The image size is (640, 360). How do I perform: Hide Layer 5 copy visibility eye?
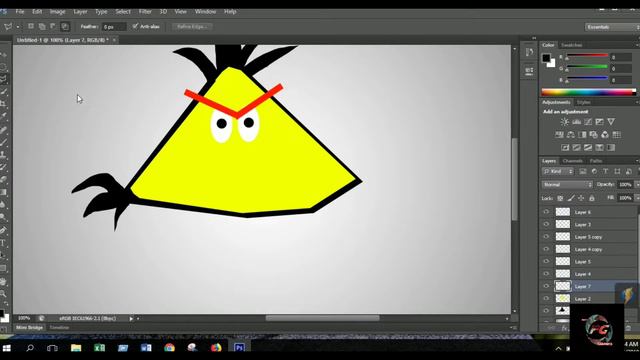point(546,236)
